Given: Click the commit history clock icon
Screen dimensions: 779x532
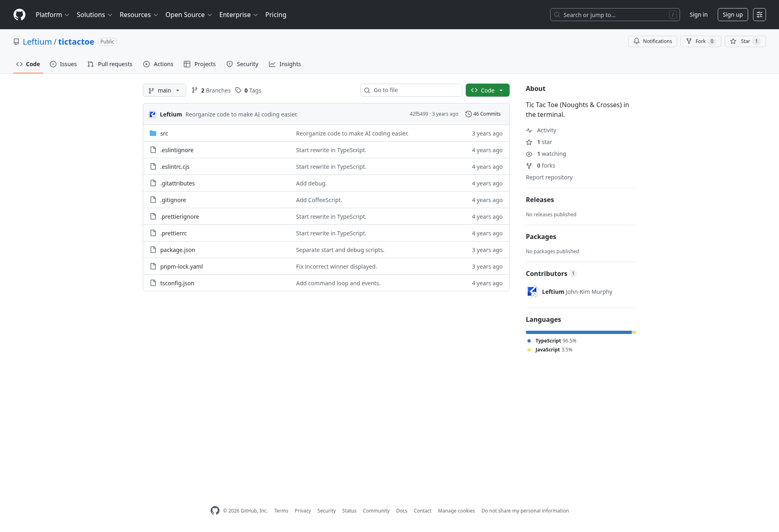Looking at the screenshot, I should coord(469,114).
